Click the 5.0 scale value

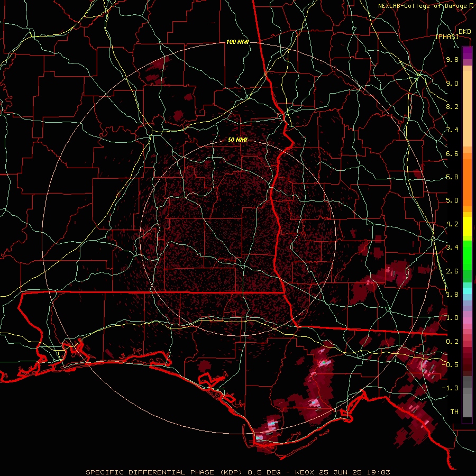452,200
